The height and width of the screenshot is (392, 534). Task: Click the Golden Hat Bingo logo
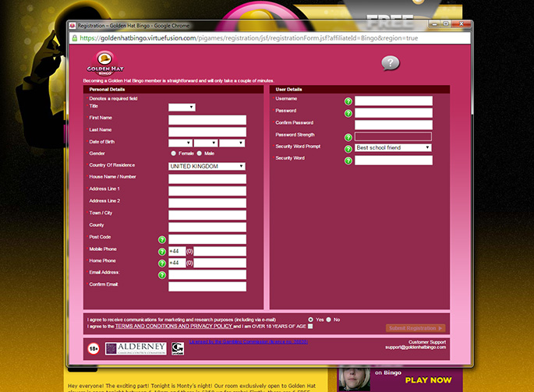pos(105,63)
